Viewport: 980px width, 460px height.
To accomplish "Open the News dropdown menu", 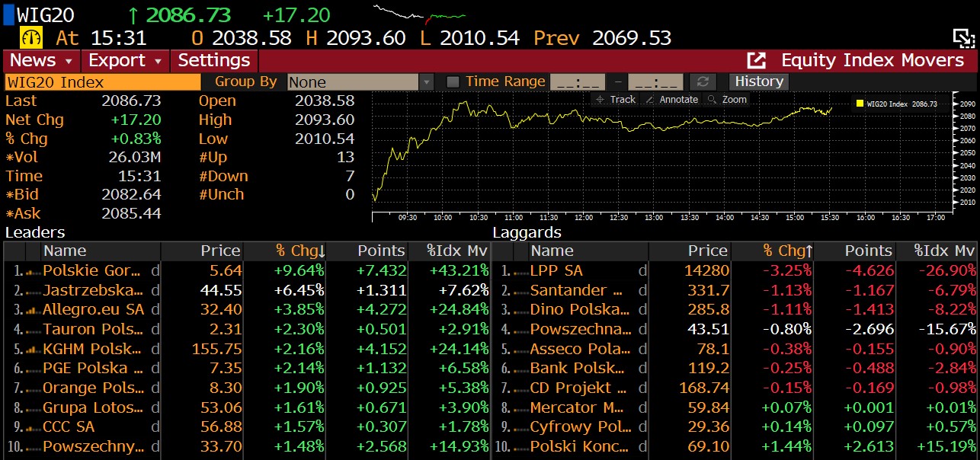I will pyautogui.click(x=40, y=60).
